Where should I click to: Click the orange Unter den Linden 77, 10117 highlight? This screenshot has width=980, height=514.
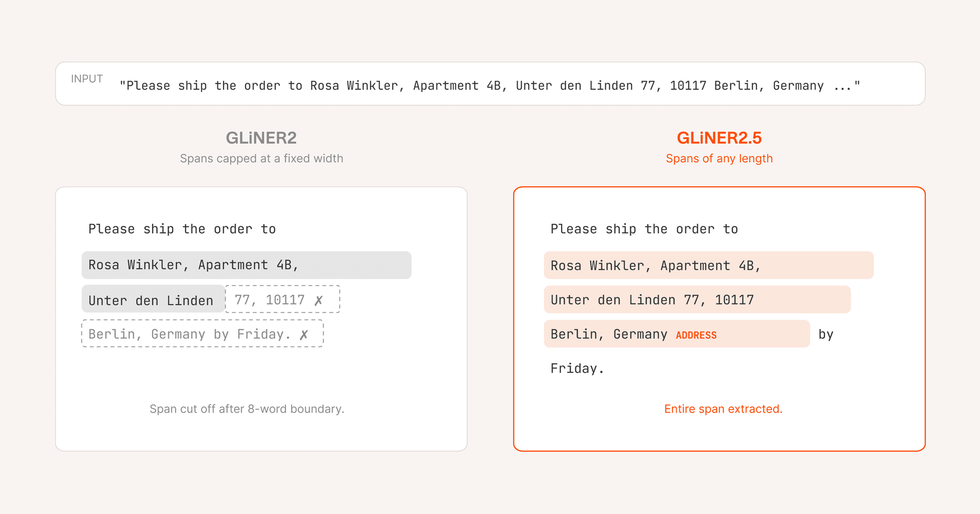697,299
